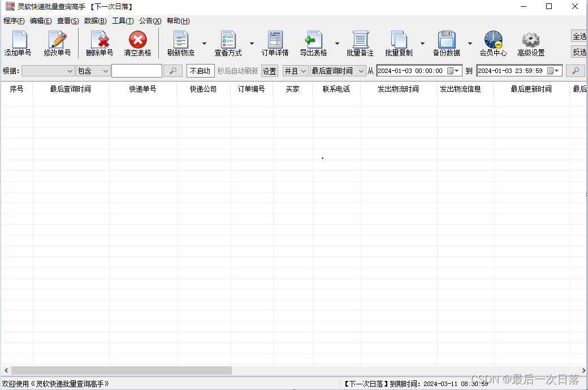
Task: Expand the 备份数据 dropdown arrow
Action: [x=470, y=44]
